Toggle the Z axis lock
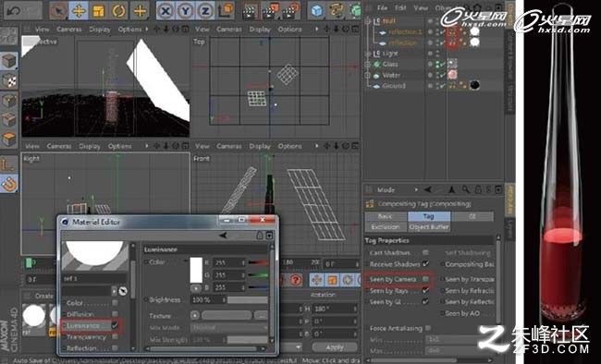This screenshot has width=601, height=364. (206, 11)
